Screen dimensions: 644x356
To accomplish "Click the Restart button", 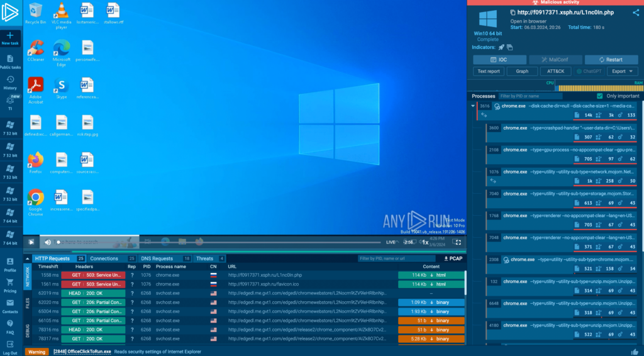I will (x=611, y=60).
